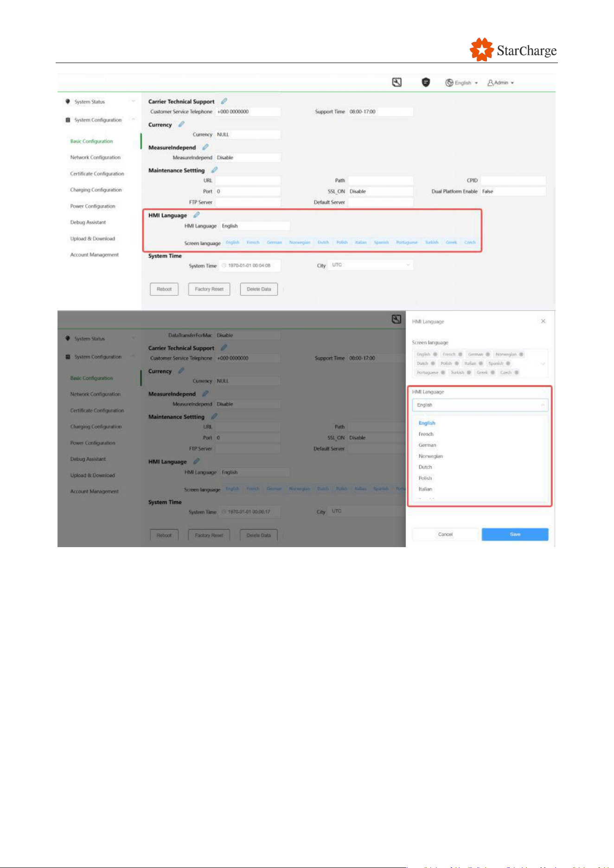Remove the Norwegian tag from Screen language box
The width and height of the screenshot is (614, 868).
pos(521,354)
